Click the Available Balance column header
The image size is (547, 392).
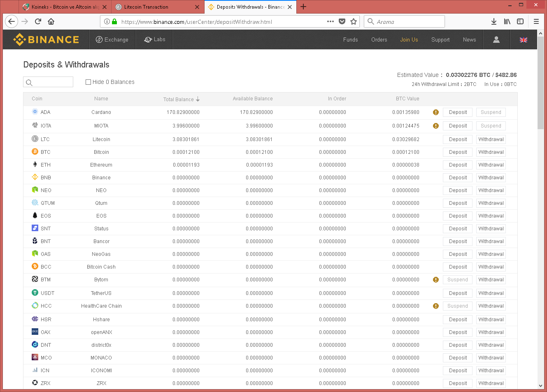pyautogui.click(x=253, y=99)
